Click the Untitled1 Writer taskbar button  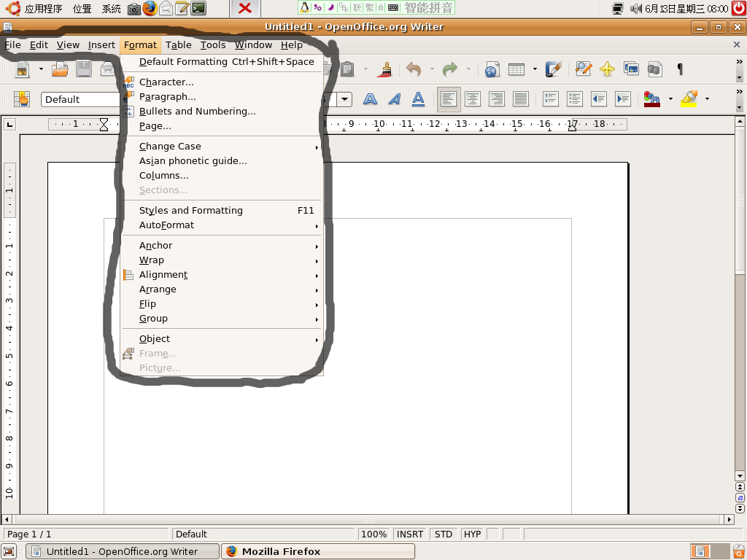click(123, 551)
